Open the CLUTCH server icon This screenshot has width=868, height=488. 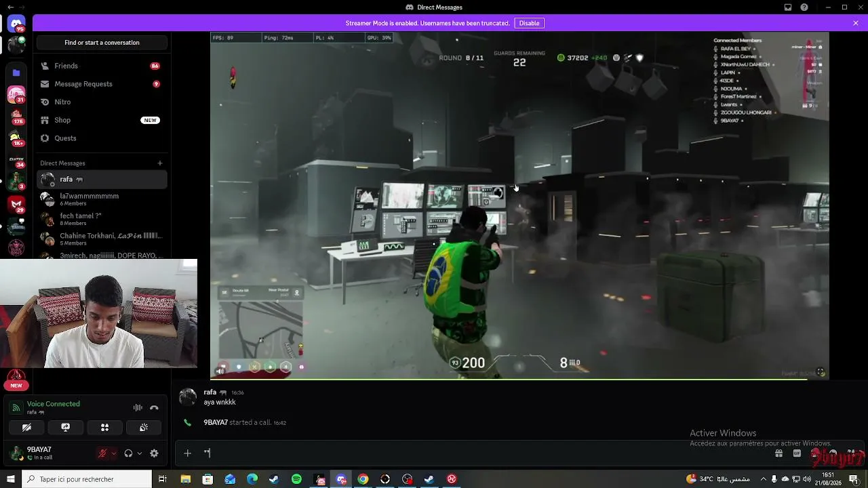pos(16,161)
